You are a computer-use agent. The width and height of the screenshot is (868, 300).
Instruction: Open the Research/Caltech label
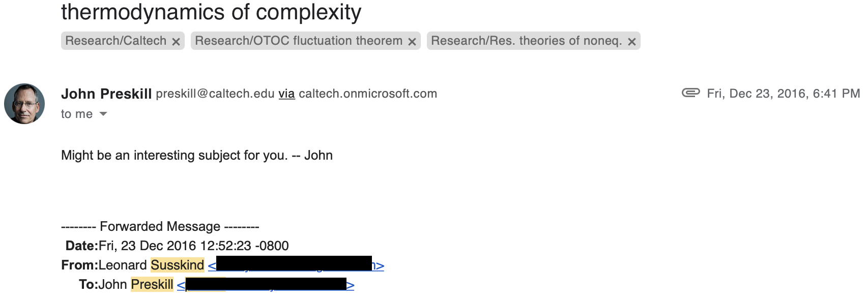pyautogui.click(x=116, y=41)
